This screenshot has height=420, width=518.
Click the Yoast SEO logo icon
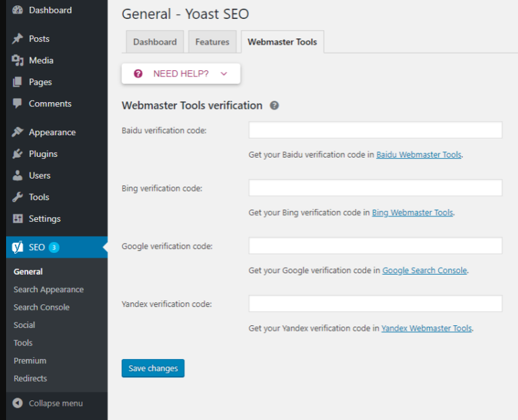(18, 247)
